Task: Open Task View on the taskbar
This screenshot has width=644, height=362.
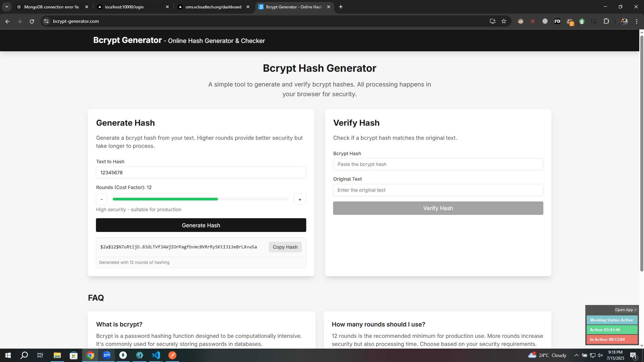Action: pos(40,355)
